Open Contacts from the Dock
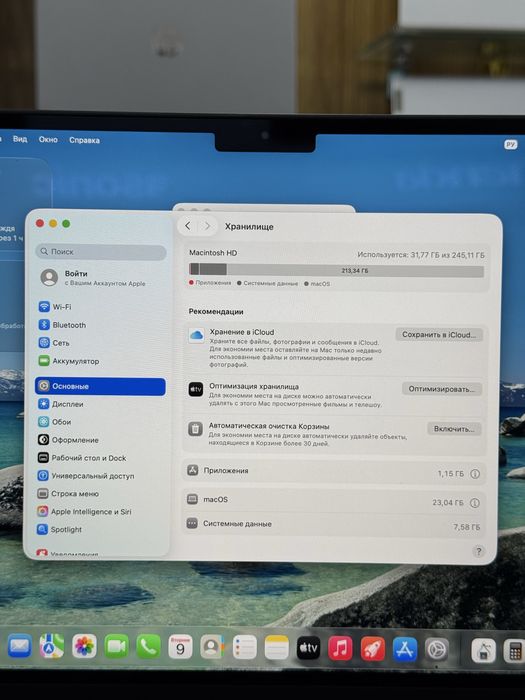Image resolution: width=525 pixels, height=700 pixels. [x=212, y=647]
